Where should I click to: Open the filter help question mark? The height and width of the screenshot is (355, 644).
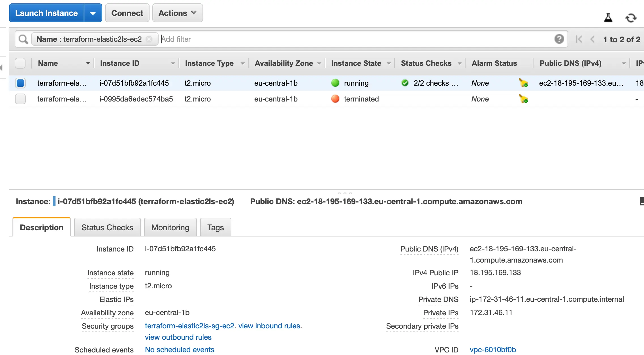point(559,39)
